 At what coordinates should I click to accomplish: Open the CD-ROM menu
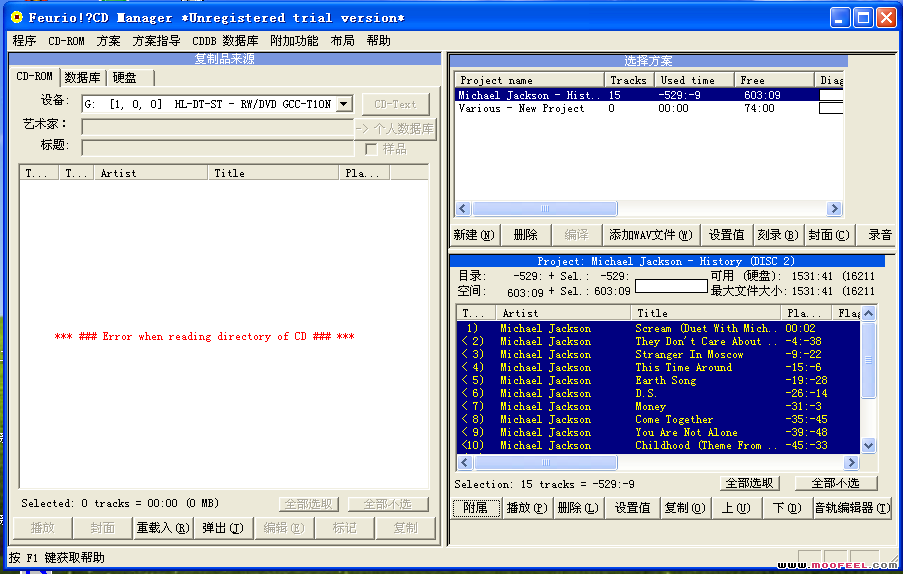coord(66,41)
